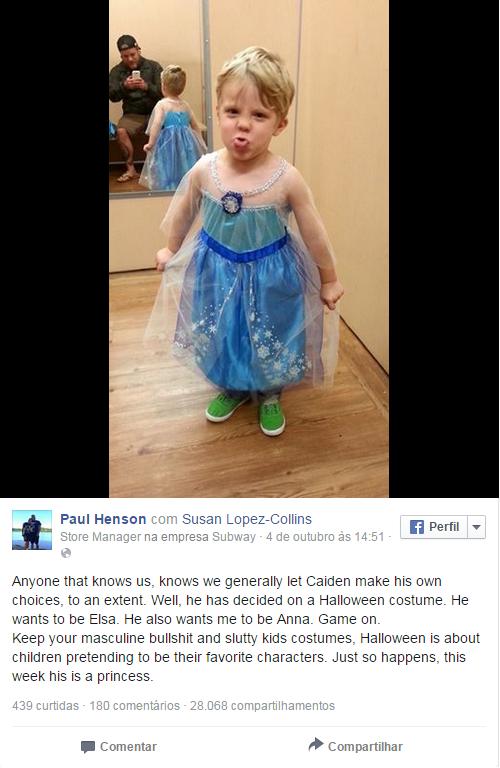500x768 pixels.
Task: View the 28.068 compartilhamentos shares
Action: coord(262,706)
